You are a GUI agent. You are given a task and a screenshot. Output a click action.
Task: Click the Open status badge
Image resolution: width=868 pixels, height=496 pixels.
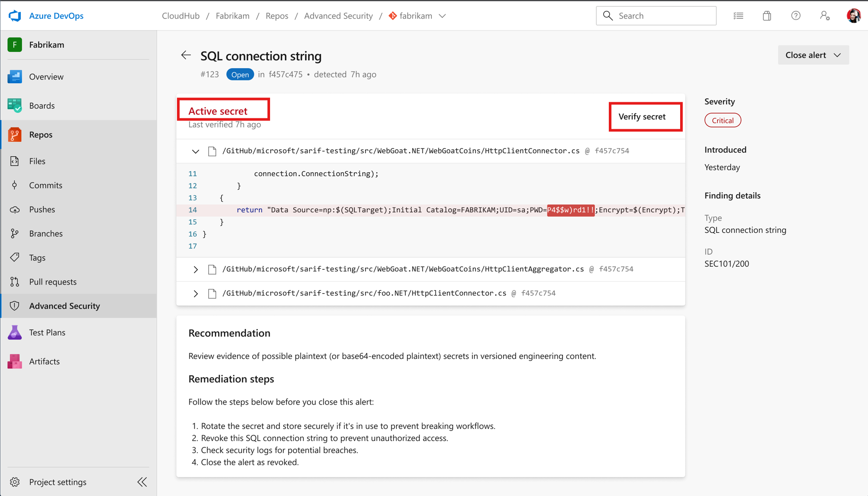(240, 74)
